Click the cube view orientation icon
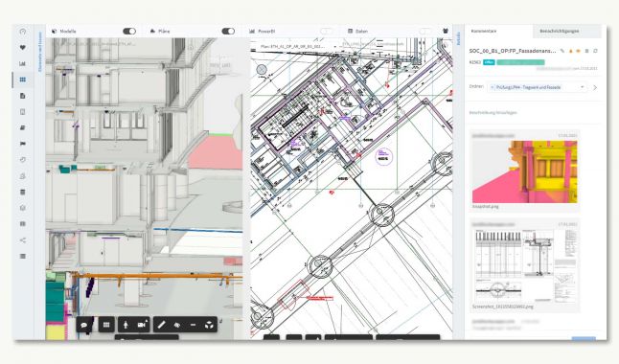619x364 pixels. (x=209, y=325)
